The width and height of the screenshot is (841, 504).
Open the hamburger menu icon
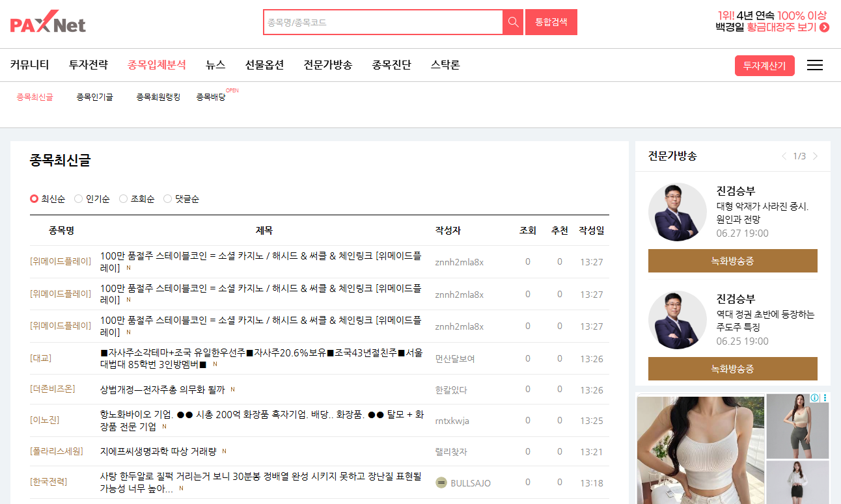pyautogui.click(x=815, y=65)
